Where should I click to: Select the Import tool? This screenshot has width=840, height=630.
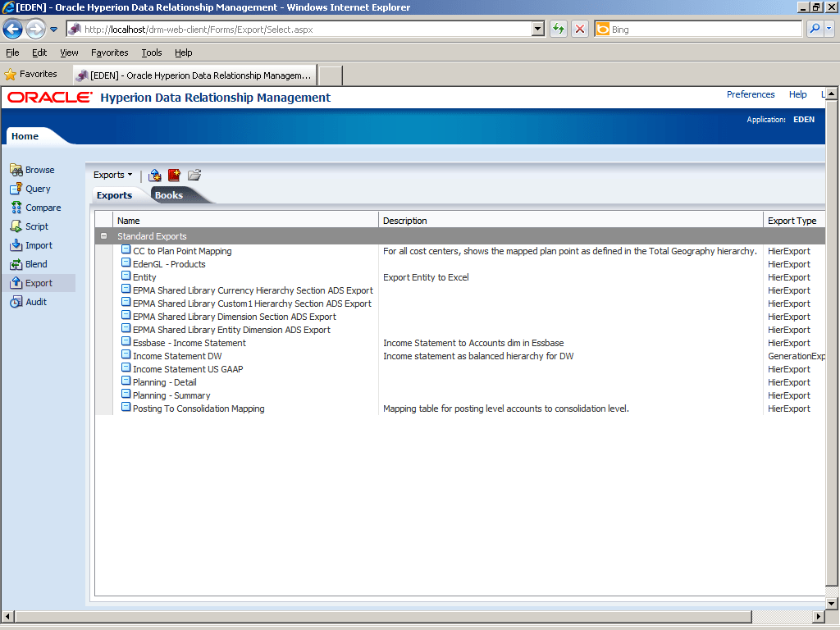34,245
